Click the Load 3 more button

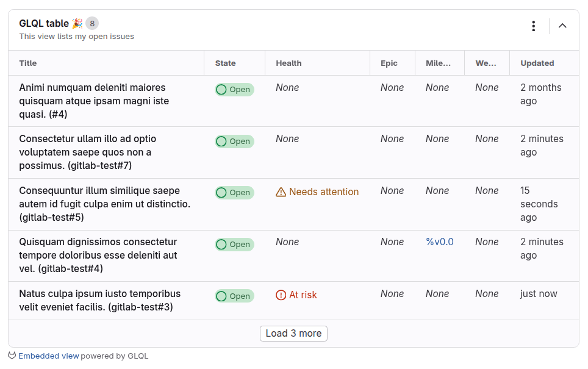coord(293,334)
